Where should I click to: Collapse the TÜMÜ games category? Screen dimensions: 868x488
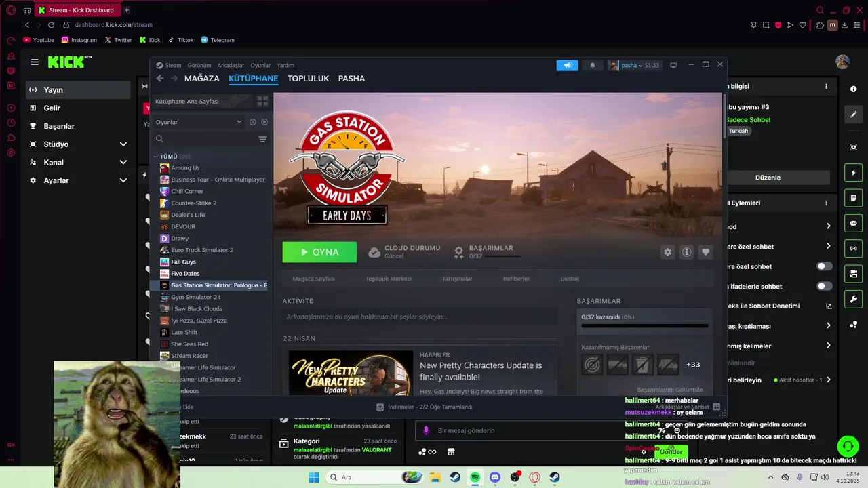pyautogui.click(x=155, y=157)
